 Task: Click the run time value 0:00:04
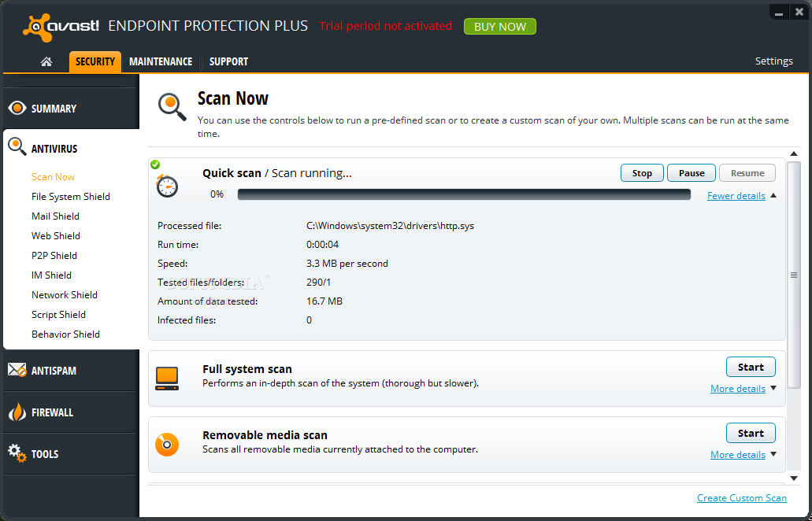coord(322,244)
